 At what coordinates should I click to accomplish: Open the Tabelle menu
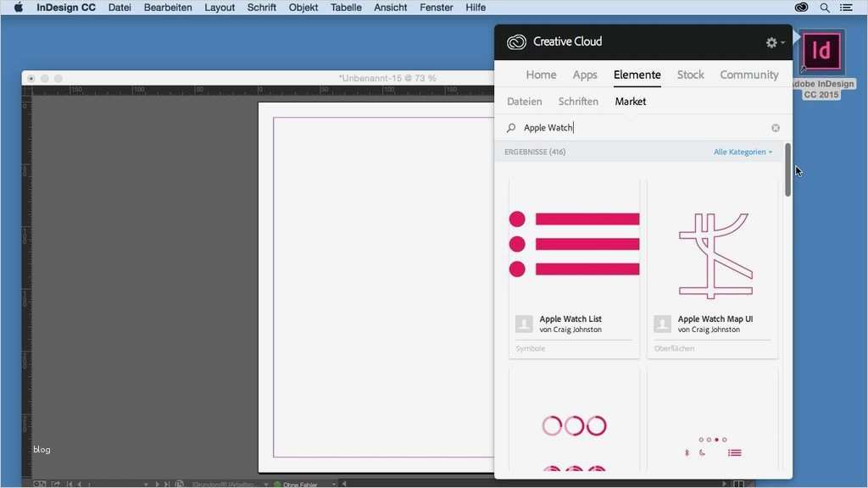pyautogui.click(x=346, y=7)
